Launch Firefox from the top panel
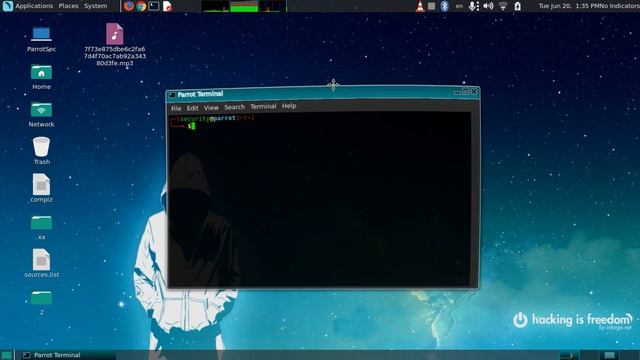Image resolution: width=640 pixels, height=360 pixels. [x=129, y=6]
